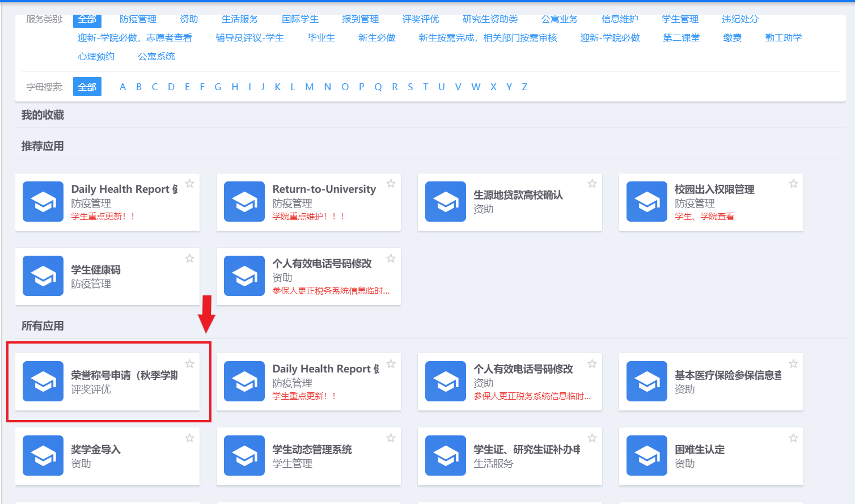Click the 奖学金导入 app icon
The height and width of the screenshot is (504, 855).
click(x=43, y=456)
